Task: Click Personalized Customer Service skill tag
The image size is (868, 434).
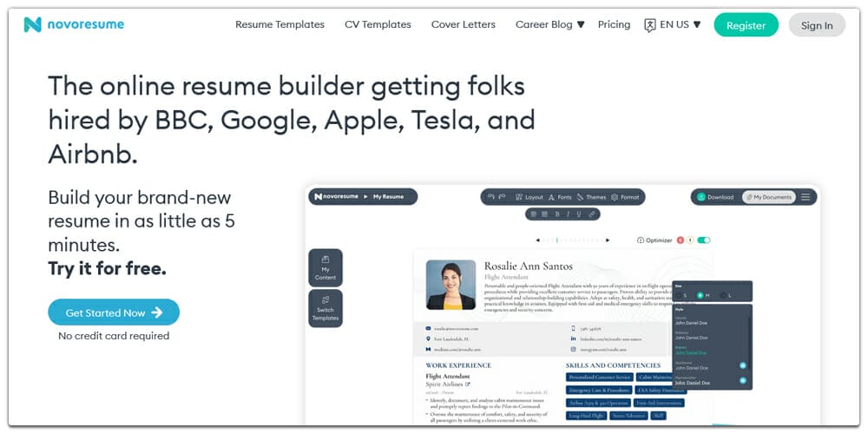Action: tap(600, 377)
